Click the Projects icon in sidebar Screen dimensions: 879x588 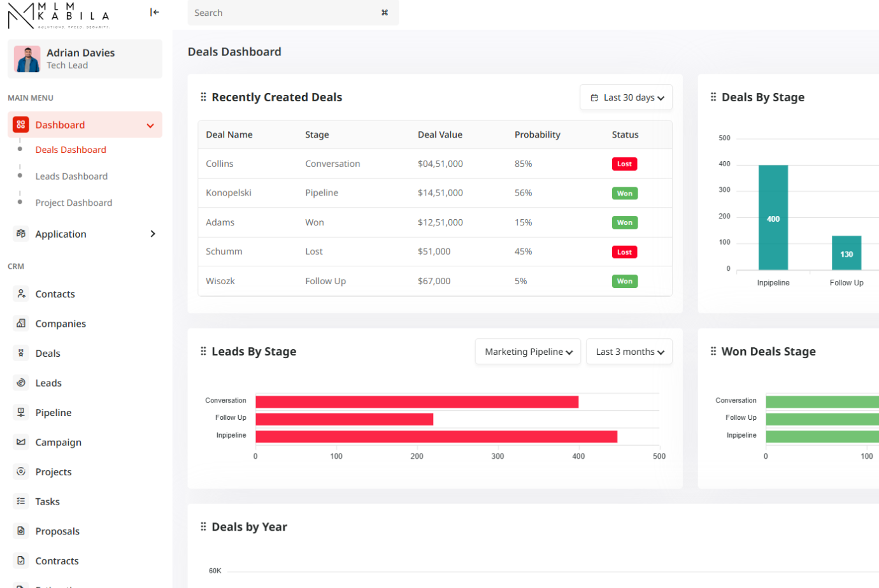coord(21,471)
